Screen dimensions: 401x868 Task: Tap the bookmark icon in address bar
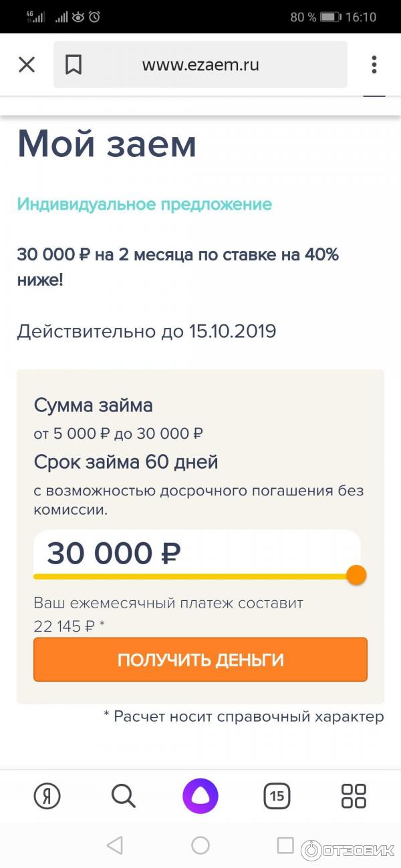74,65
